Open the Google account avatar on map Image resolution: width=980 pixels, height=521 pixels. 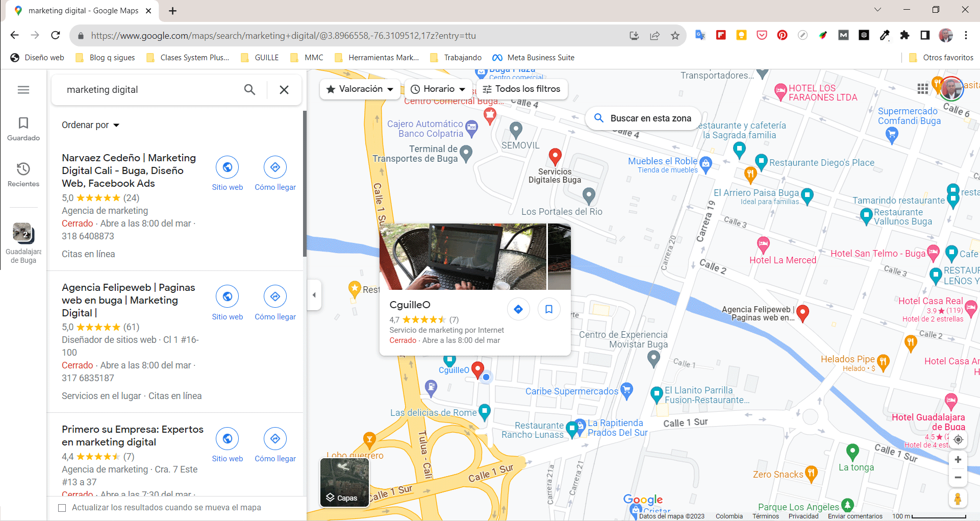pos(951,89)
